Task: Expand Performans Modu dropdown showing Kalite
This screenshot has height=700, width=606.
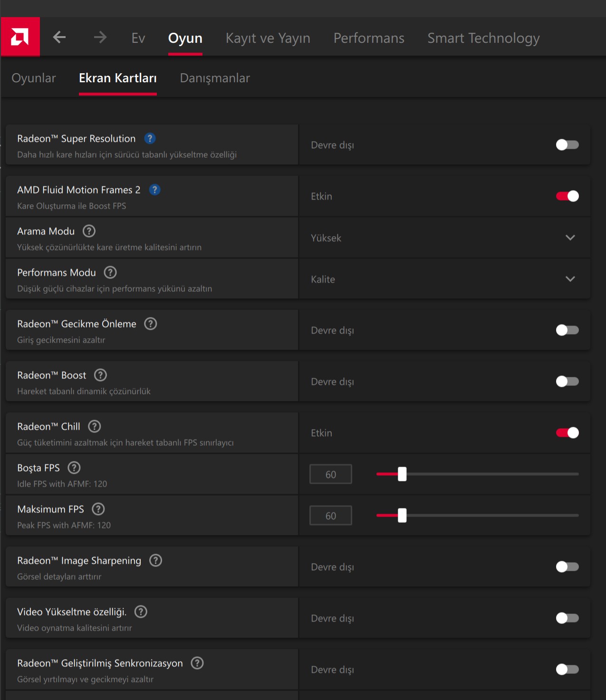Action: (x=444, y=279)
